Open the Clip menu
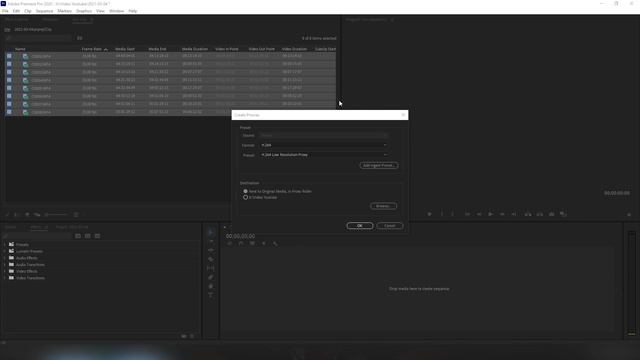The image size is (640, 360). [x=28, y=11]
